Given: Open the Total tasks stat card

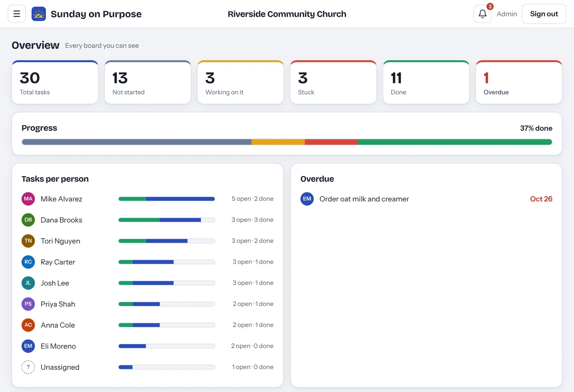Looking at the screenshot, I should pos(55,82).
